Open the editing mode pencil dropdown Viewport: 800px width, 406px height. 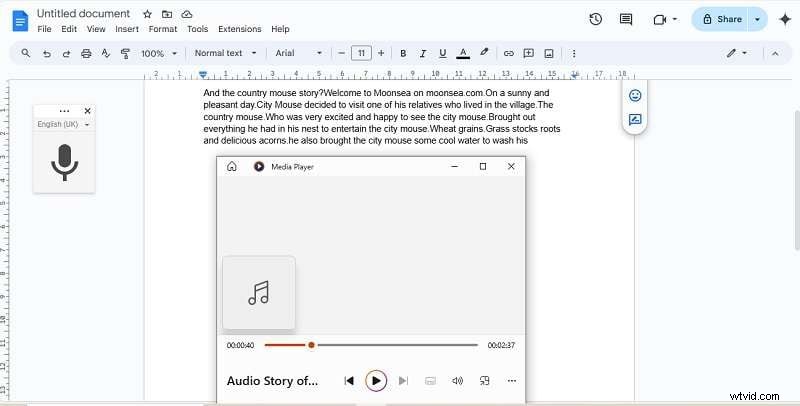pyautogui.click(x=737, y=53)
